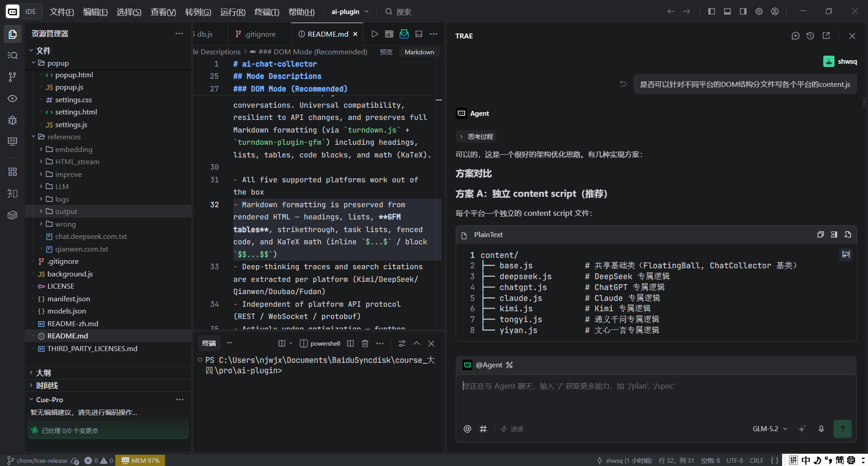Toggle bottom panel layout icon
Viewport: 868px width, 466px height.
[x=727, y=11]
